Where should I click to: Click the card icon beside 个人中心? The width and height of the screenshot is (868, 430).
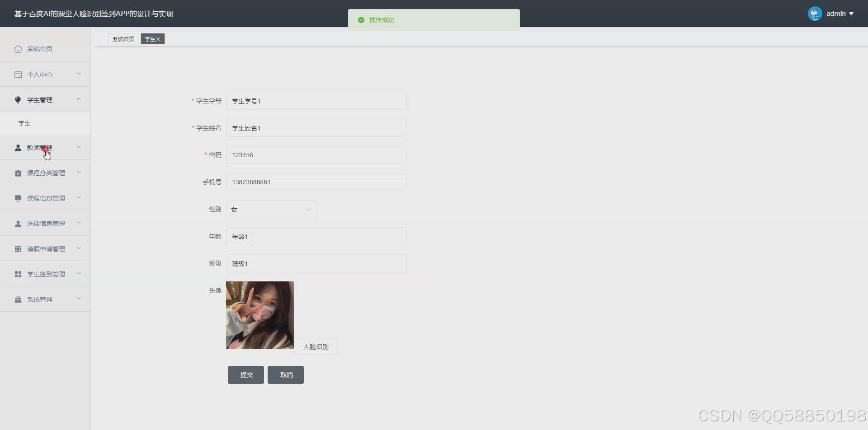coord(18,75)
